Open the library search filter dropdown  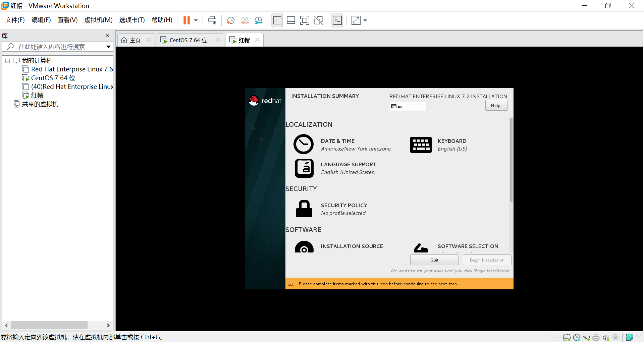click(108, 47)
